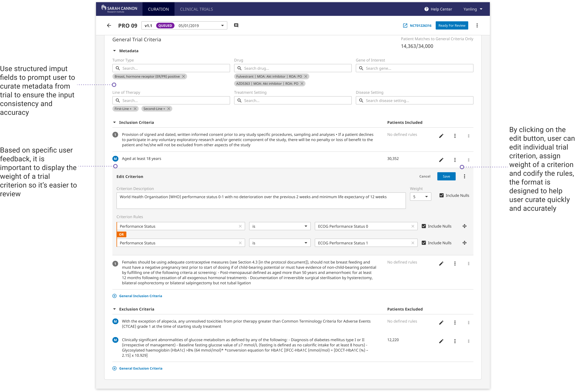Toggle Include Nulls for ECOG Performance Status 1
The height and width of the screenshot is (392, 576).
[424, 243]
